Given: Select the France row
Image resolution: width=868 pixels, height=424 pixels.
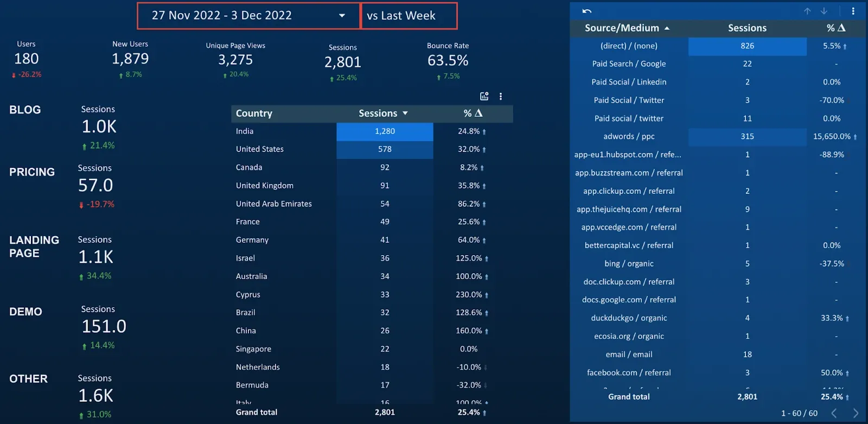Looking at the screenshot, I should tap(372, 222).
